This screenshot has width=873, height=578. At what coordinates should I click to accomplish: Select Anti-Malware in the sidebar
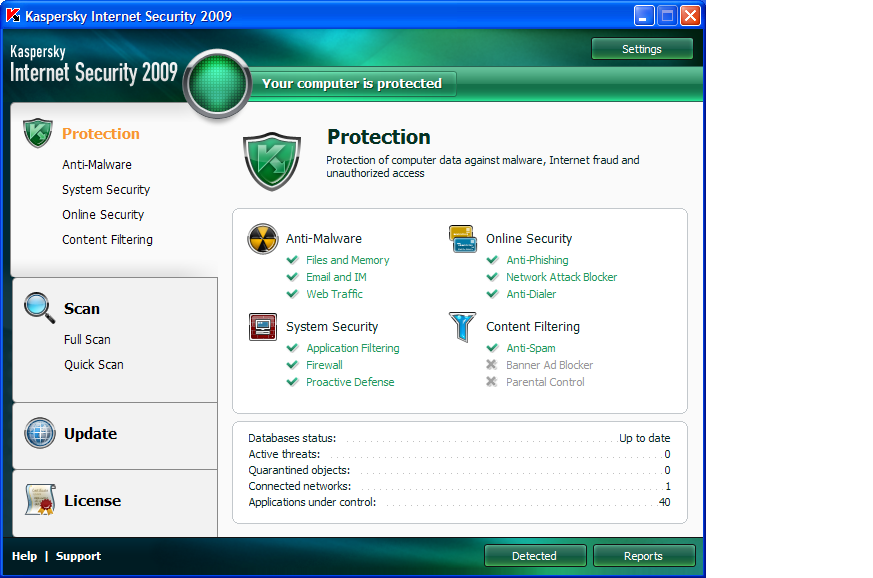click(x=97, y=165)
